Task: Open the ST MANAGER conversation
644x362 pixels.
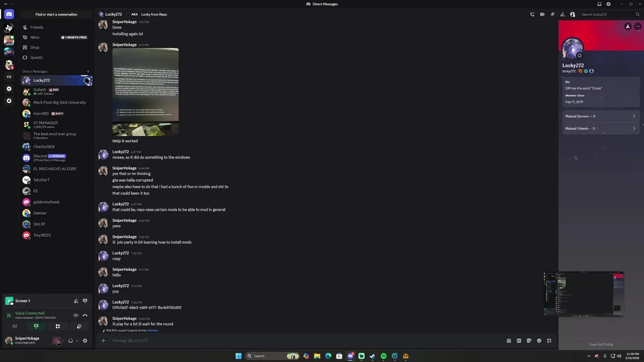Action: click(56, 125)
